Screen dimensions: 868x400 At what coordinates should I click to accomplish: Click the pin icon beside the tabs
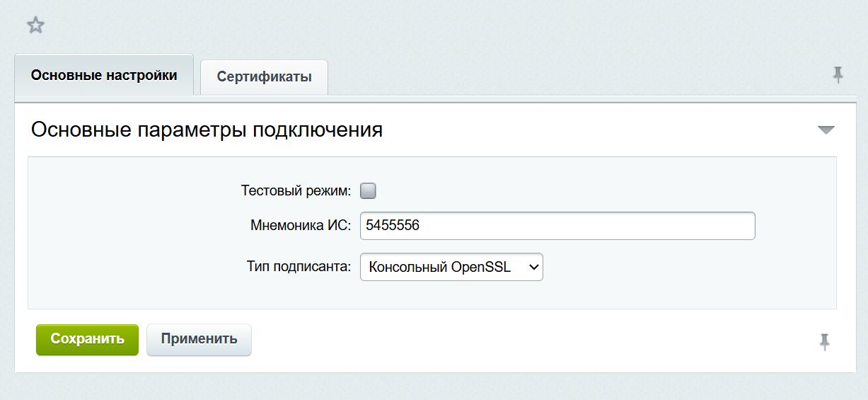[x=838, y=75]
